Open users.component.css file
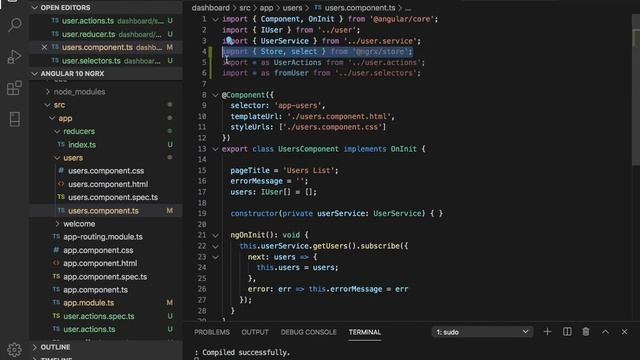This screenshot has height=360, width=640. (106, 171)
